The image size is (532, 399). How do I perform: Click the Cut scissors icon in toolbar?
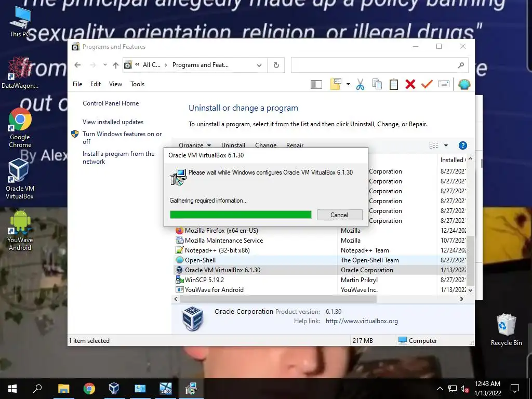tap(361, 84)
